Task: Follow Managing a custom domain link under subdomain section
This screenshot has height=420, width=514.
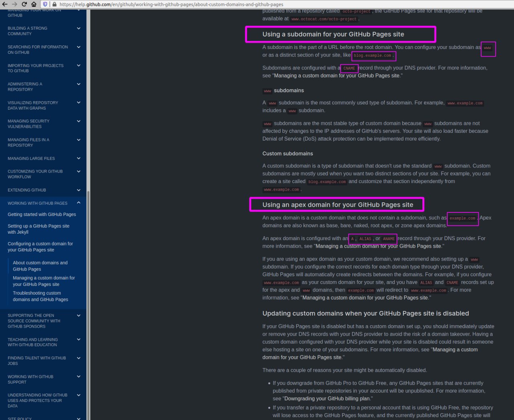Action: point(337,75)
